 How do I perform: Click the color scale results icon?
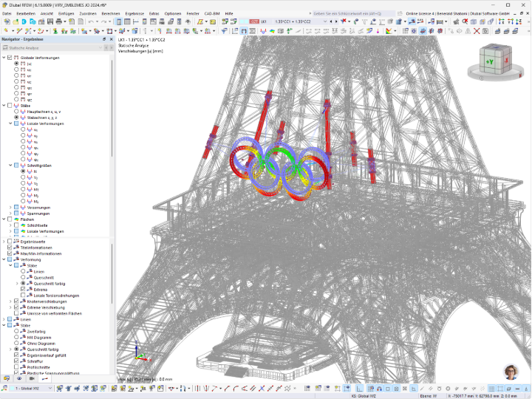tap(389, 31)
